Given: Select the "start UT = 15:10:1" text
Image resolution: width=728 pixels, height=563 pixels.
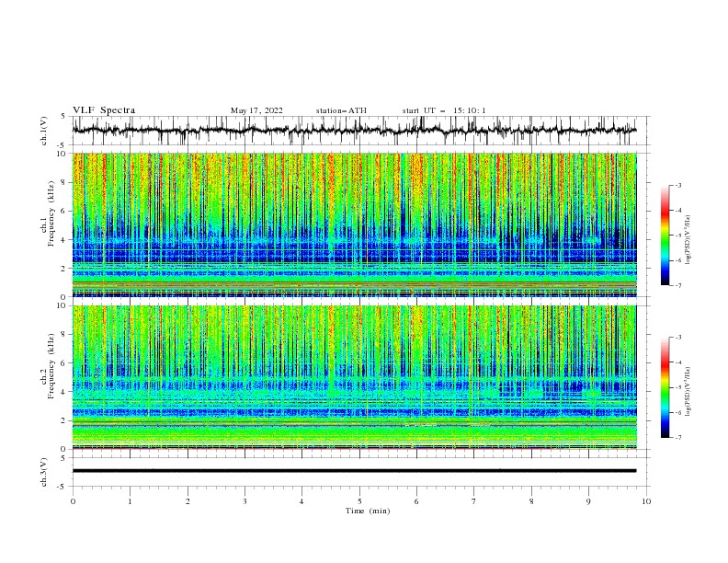Looking at the screenshot, I should tap(444, 110).
